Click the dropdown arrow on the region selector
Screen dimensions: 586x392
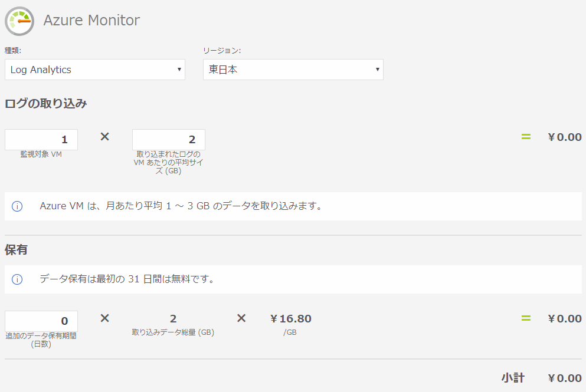pos(378,70)
